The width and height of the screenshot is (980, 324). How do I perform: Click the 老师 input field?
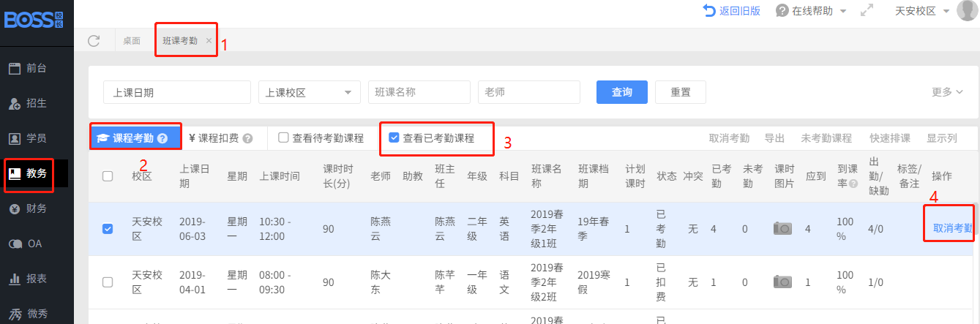529,92
